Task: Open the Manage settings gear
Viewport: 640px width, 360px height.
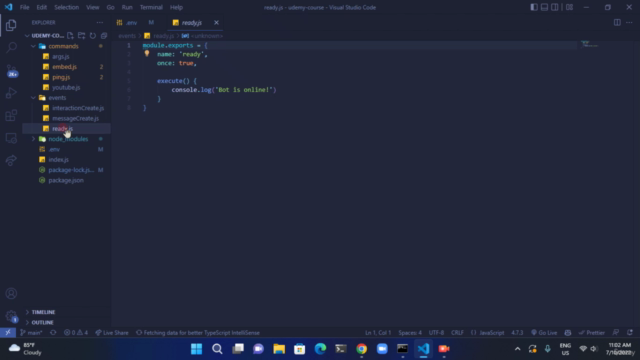Action: [11, 316]
